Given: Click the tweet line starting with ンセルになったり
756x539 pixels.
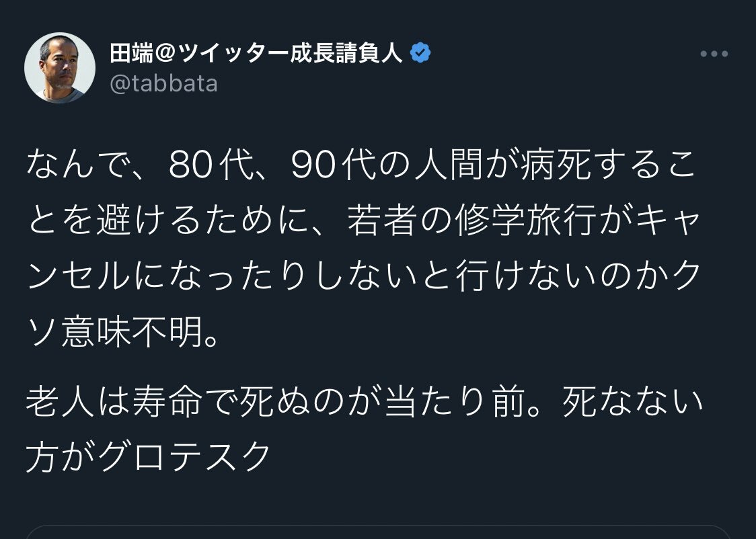Looking at the screenshot, I should 361,279.
